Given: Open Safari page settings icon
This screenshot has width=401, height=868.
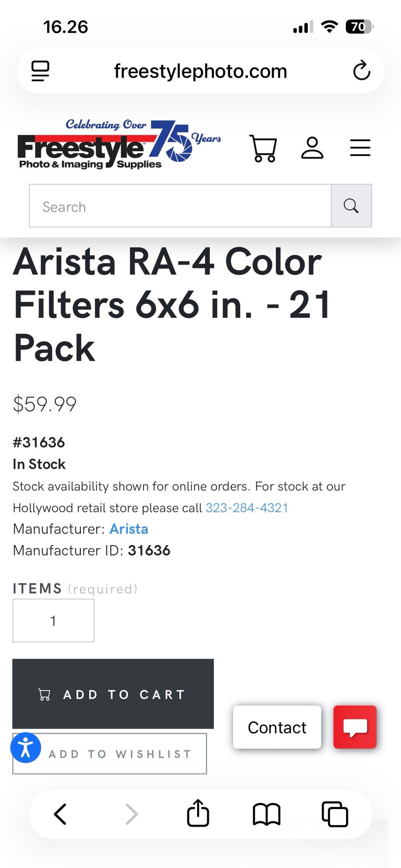Looking at the screenshot, I should [x=41, y=71].
